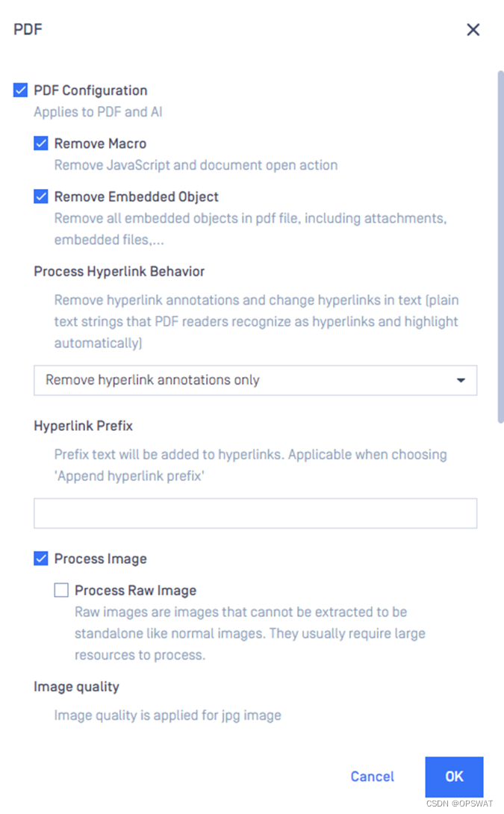
Task: Toggle the Remove Macro checkbox
Action: 41,143
